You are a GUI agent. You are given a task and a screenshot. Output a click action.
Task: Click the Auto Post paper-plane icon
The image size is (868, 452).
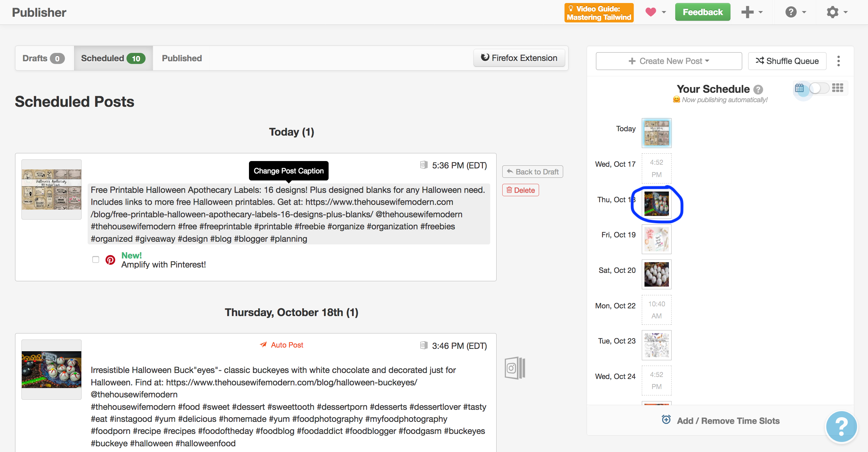point(263,345)
